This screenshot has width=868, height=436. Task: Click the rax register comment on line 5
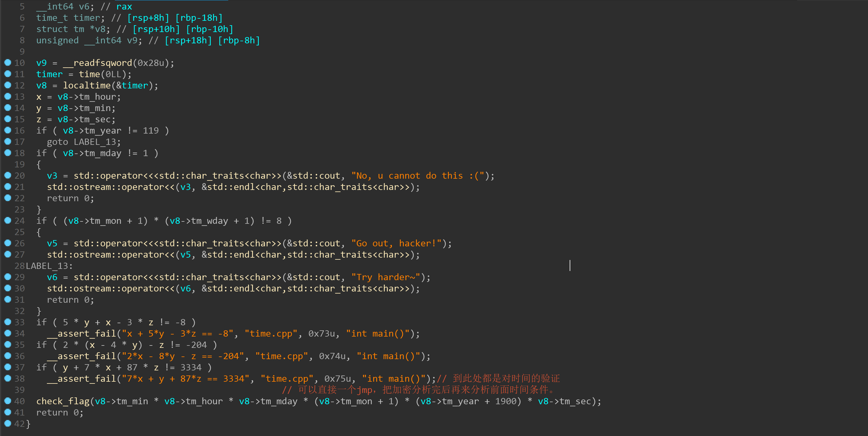[124, 7]
